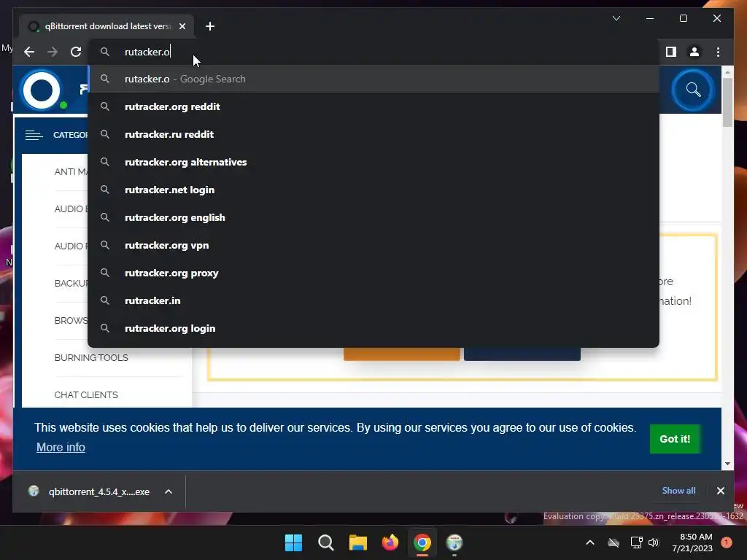Click the scrollbar up arrow

pos(727,72)
